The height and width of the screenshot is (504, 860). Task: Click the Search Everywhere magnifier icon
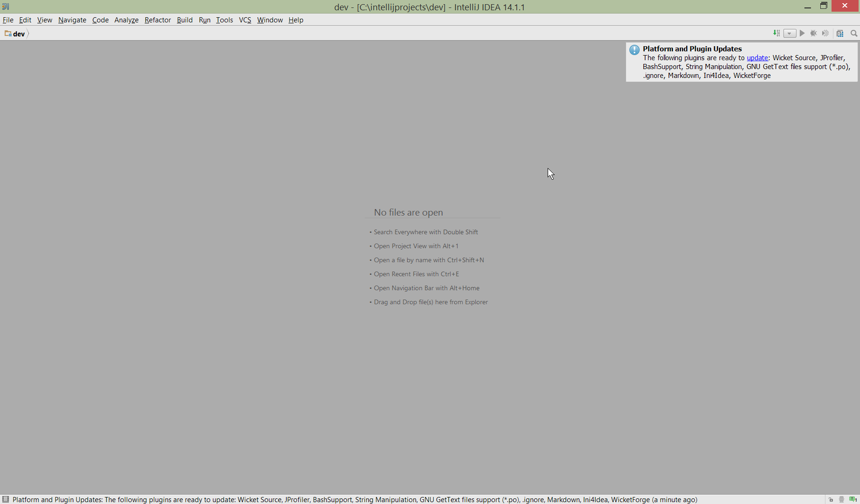coord(854,33)
